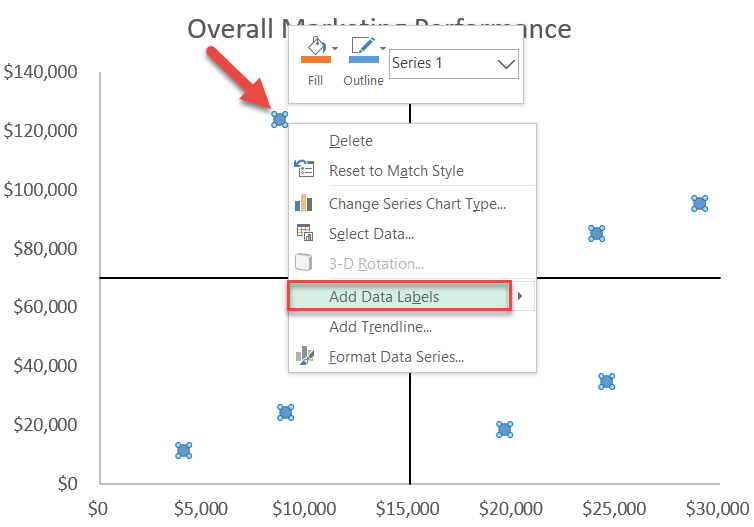Click the $15,000 horizontal axis label
The height and width of the screenshot is (527, 754).
[x=408, y=509]
